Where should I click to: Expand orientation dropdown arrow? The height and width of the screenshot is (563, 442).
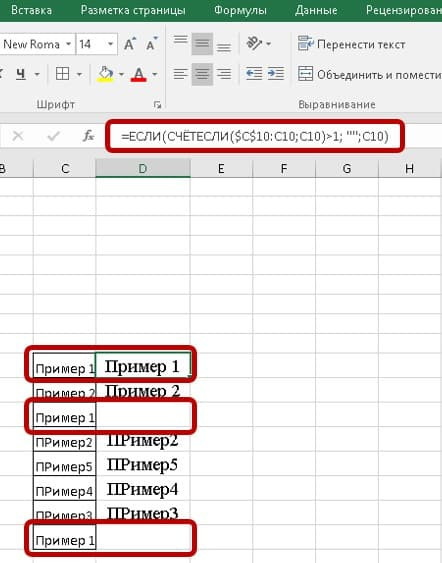pos(269,44)
